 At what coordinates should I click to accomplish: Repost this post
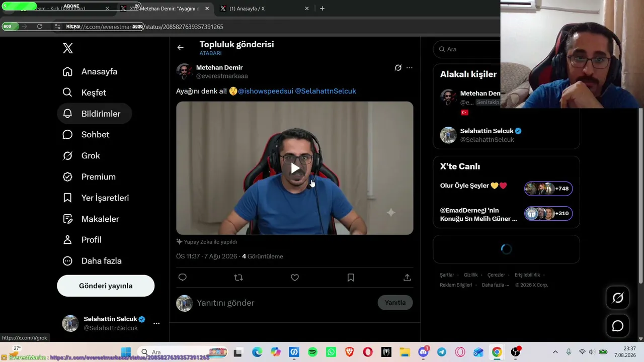[x=238, y=278]
